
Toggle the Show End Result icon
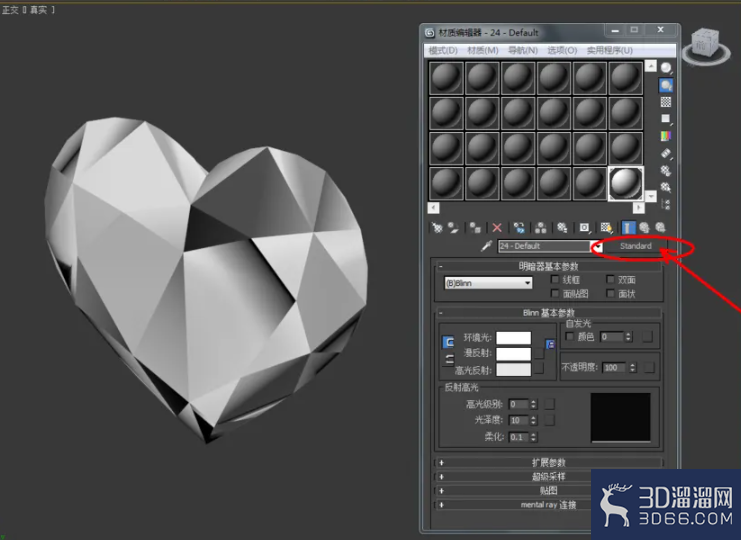(628, 228)
